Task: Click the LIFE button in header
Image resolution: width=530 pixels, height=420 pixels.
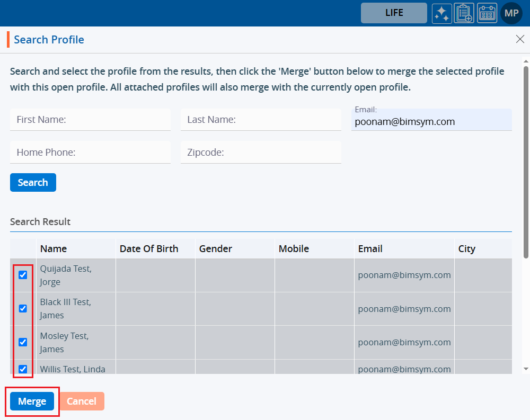Action: pos(394,13)
